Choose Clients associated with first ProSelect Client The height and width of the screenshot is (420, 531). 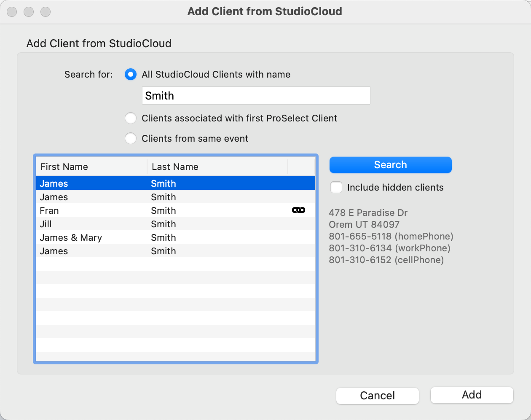131,118
